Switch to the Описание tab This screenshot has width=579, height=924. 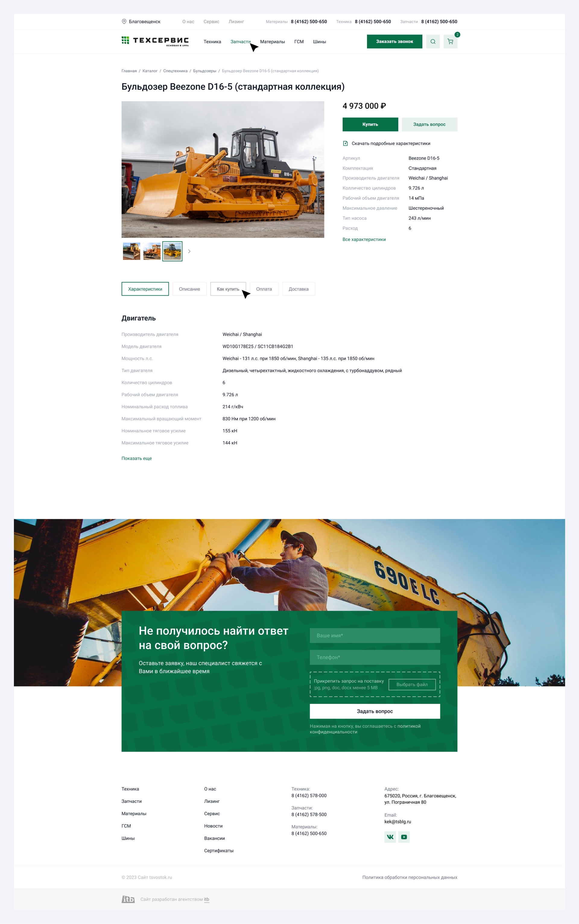point(190,289)
